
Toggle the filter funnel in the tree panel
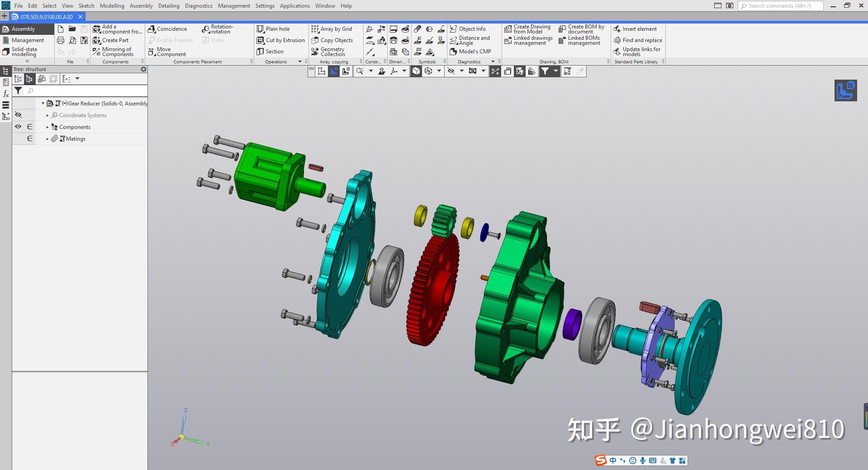click(x=18, y=90)
